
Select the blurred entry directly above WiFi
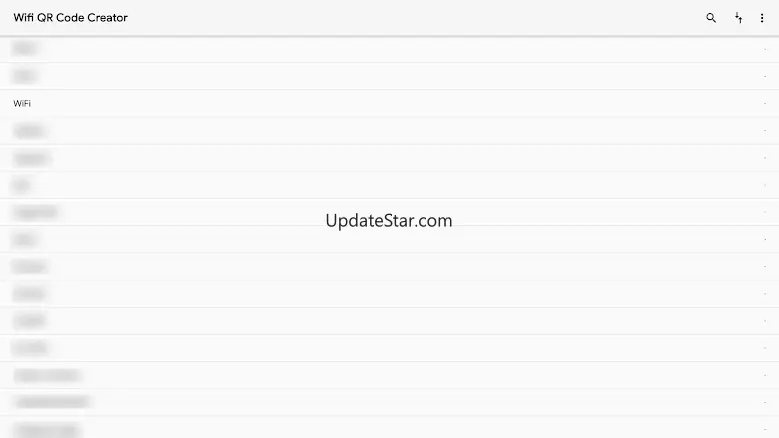pos(390,76)
